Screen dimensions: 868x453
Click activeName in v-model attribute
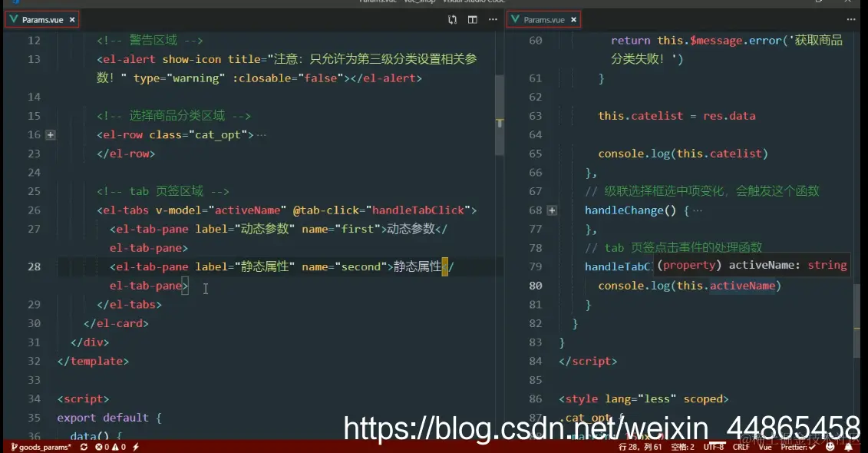(x=247, y=210)
